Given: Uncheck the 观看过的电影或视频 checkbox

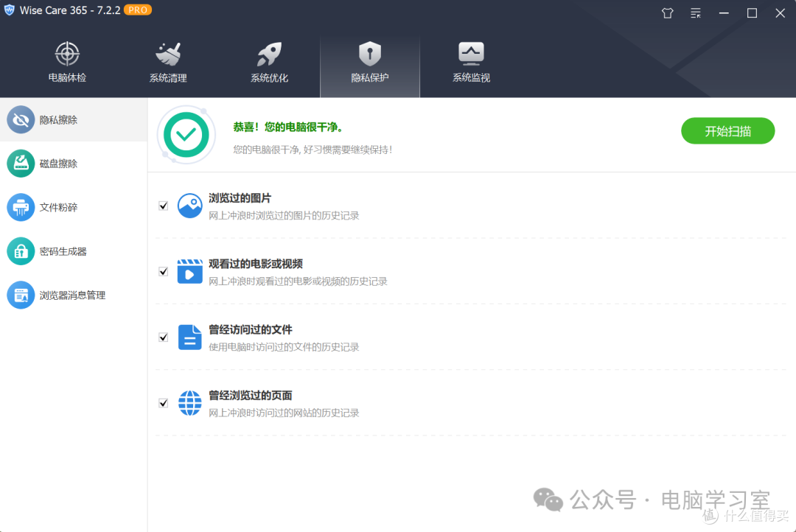Looking at the screenshot, I should (x=164, y=272).
